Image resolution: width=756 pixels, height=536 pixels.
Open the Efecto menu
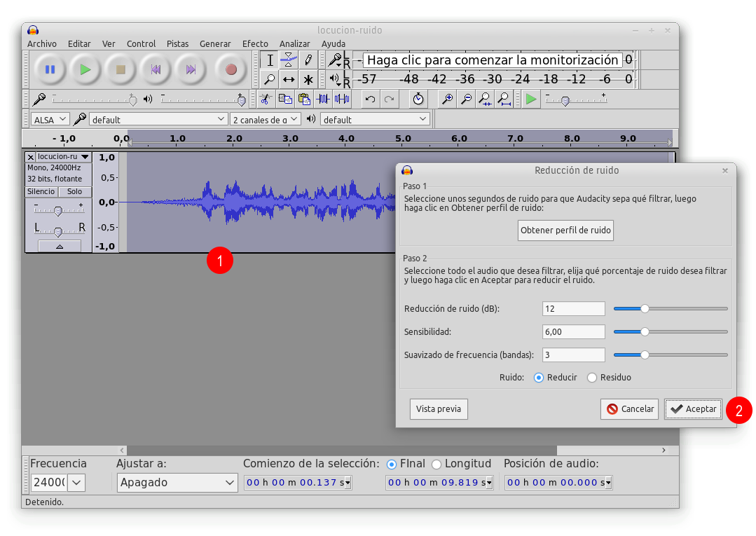(x=255, y=44)
